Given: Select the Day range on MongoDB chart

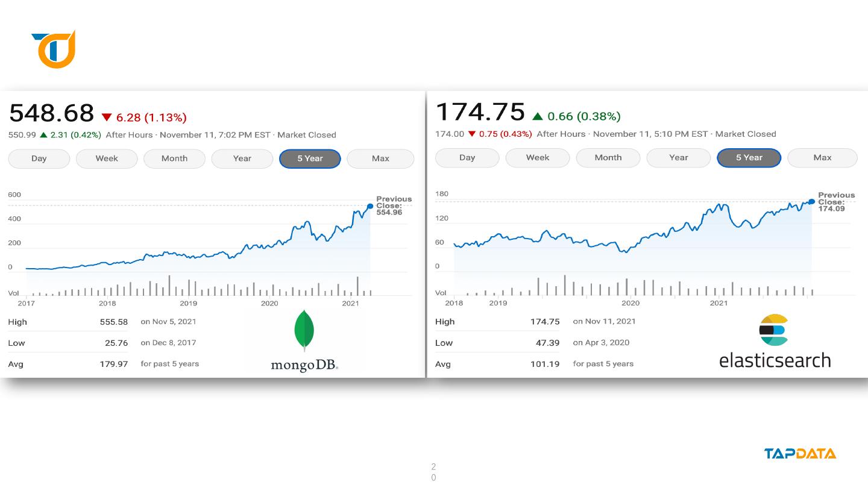Looking at the screenshot, I should tap(39, 158).
